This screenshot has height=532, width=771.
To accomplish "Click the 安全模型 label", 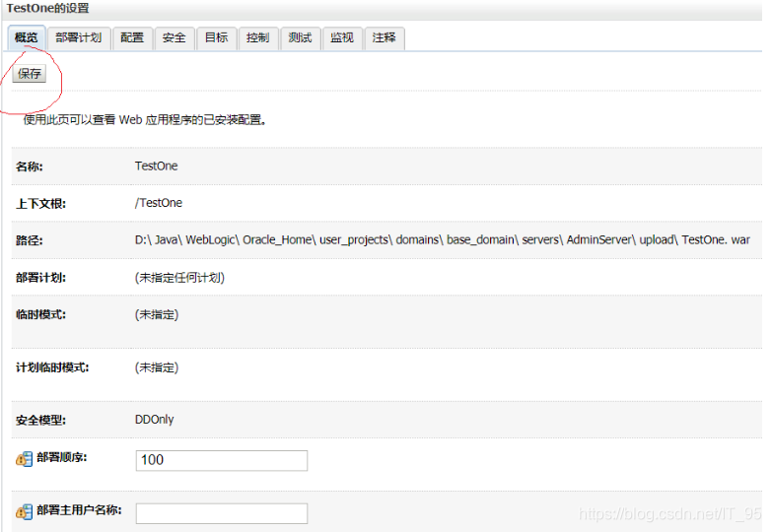I will 40,420.
